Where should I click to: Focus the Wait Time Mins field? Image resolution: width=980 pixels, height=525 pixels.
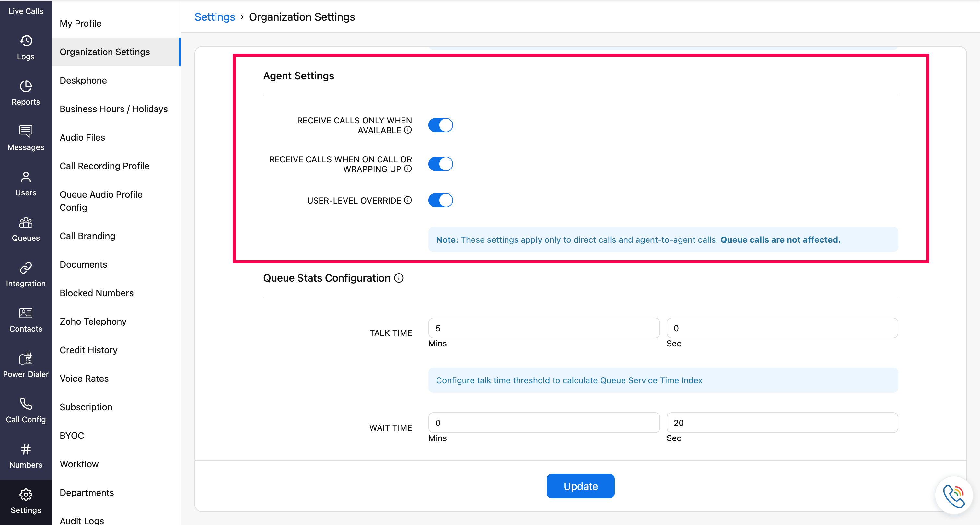[x=544, y=423]
